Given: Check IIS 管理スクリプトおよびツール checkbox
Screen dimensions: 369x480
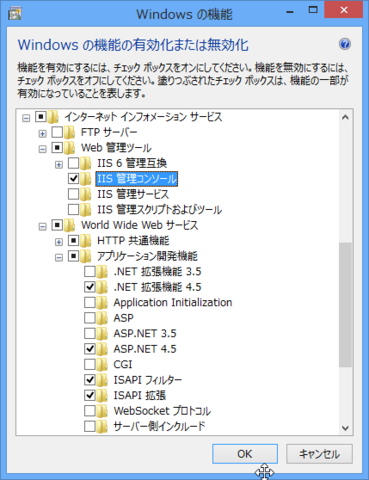Looking at the screenshot, I should point(73,210).
